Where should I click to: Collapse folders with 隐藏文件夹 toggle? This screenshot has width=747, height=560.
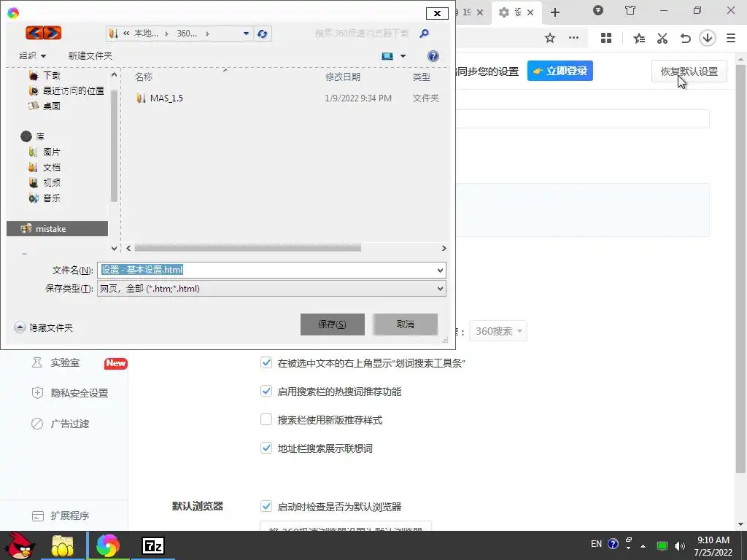pos(44,327)
